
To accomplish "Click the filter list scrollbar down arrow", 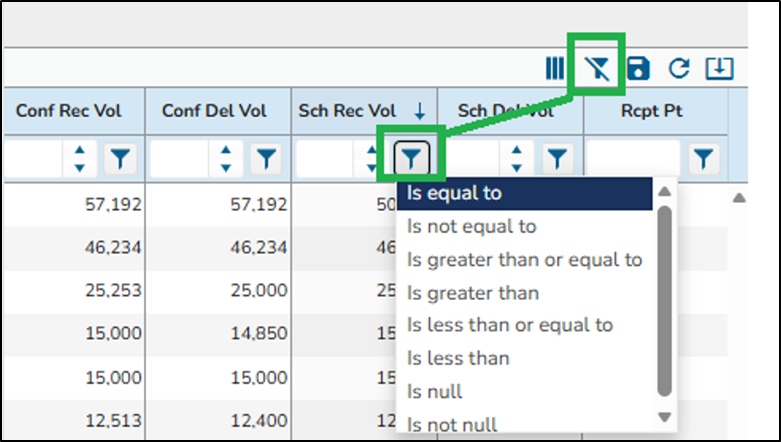I will click(x=665, y=417).
